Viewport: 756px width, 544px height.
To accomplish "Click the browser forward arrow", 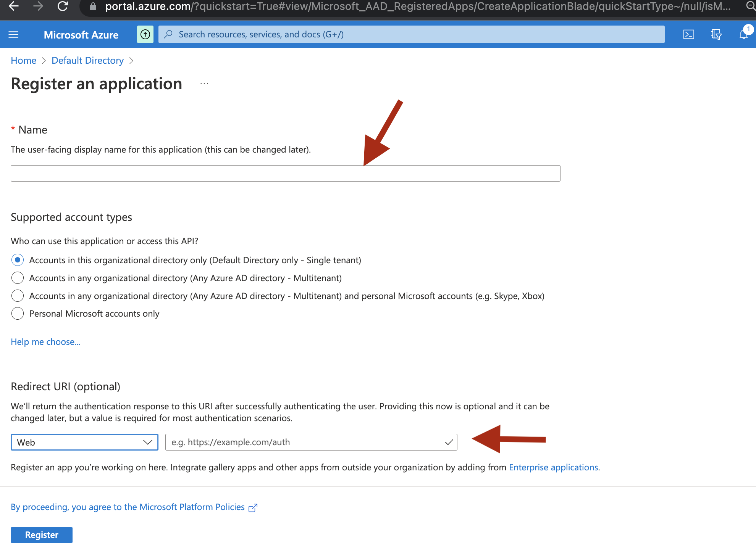I will (38, 6).
